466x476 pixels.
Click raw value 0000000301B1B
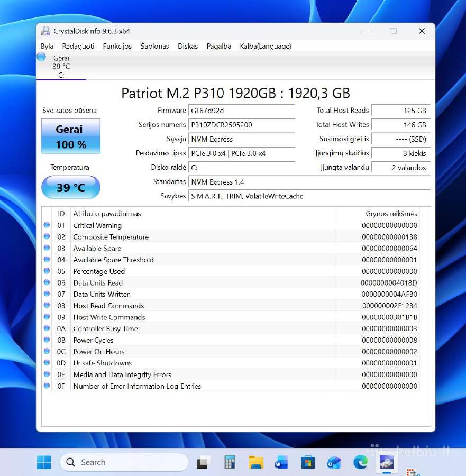[x=389, y=317]
